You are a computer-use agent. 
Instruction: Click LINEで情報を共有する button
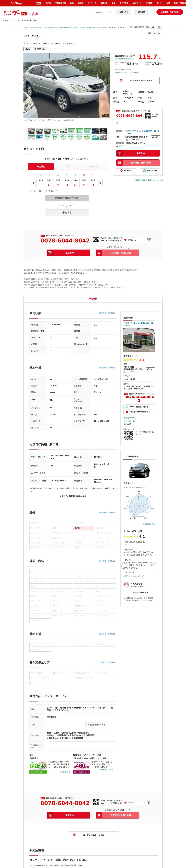click(139, 407)
